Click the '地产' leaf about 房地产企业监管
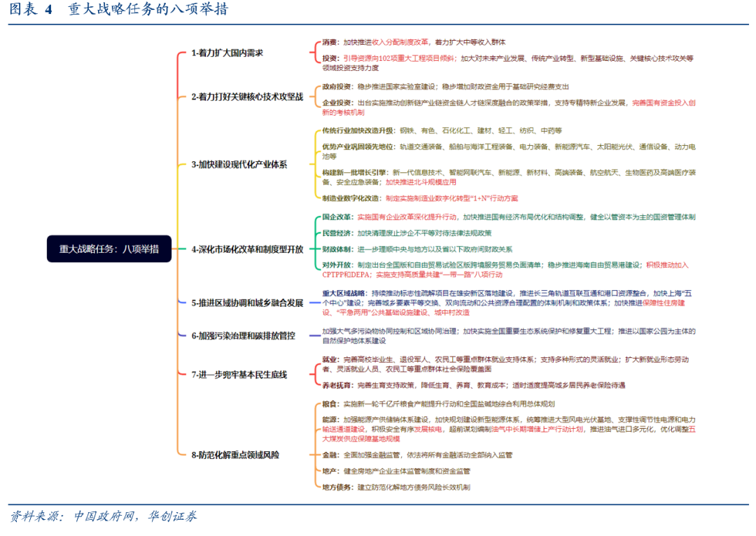The height and width of the screenshot is (536, 756). tap(395, 472)
